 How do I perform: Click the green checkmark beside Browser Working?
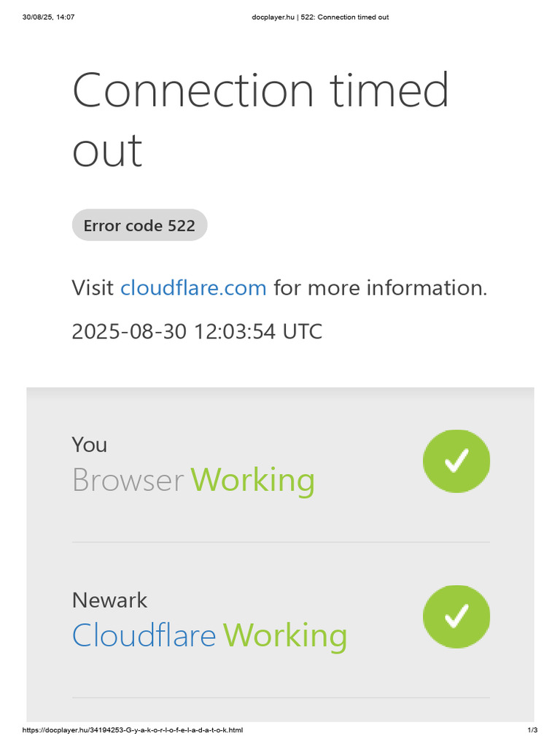456,461
